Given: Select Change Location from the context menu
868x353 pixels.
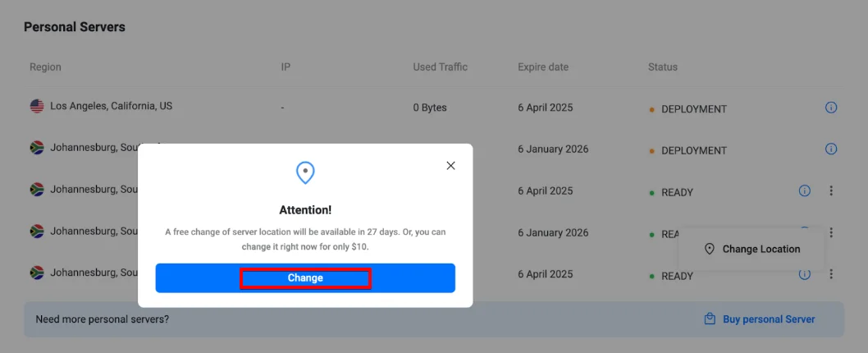Looking at the screenshot, I should pyautogui.click(x=761, y=249).
